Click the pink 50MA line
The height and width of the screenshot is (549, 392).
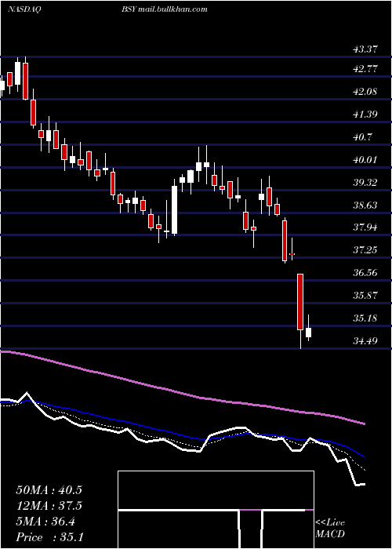pyautogui.click(x=182, y=391)
